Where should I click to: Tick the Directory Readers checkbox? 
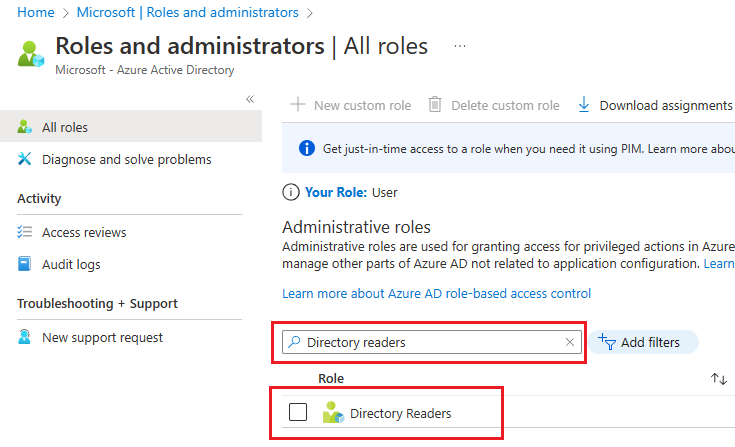point(298,412)
